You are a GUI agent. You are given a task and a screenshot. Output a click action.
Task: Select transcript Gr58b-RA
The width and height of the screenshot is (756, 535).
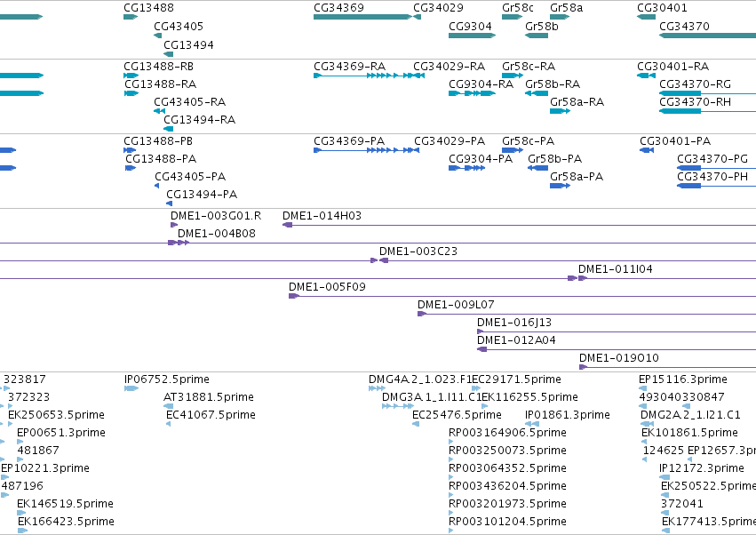click(553, 84)
